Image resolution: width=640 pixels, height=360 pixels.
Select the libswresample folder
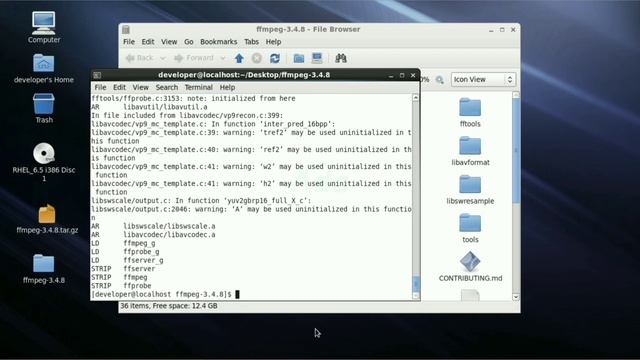tap(470, 190)
